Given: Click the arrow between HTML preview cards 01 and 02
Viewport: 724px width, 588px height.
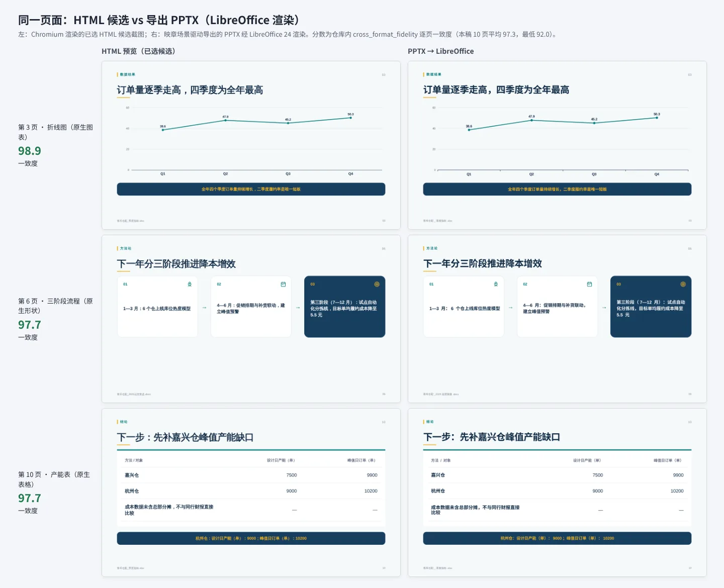Looking at the screenshot, I should [x=204, y=308].
